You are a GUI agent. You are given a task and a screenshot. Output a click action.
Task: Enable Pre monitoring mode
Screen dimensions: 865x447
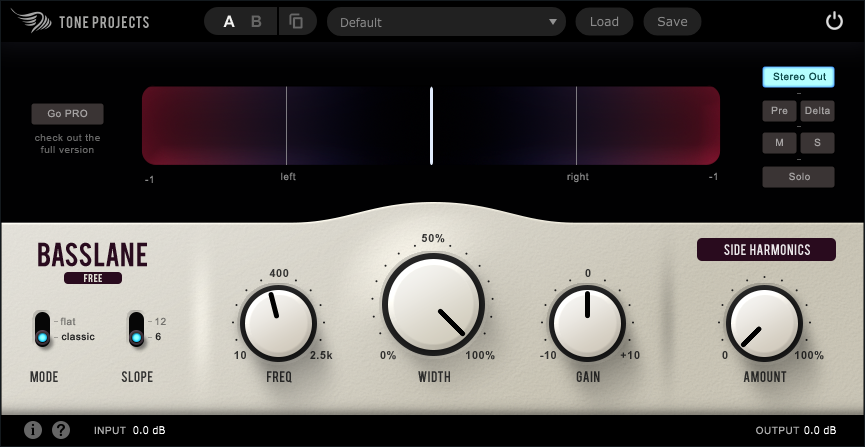point(778,110)
